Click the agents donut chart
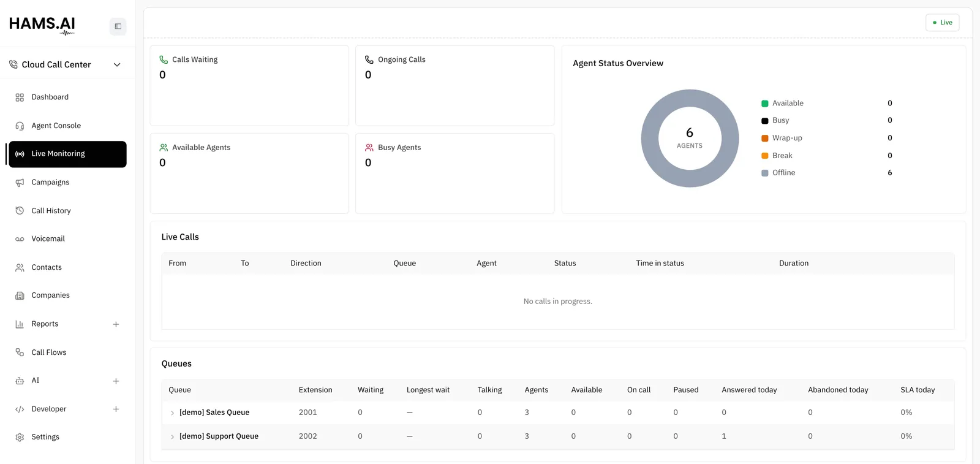This screenshot has width=980, height=464. pos(690,139)
